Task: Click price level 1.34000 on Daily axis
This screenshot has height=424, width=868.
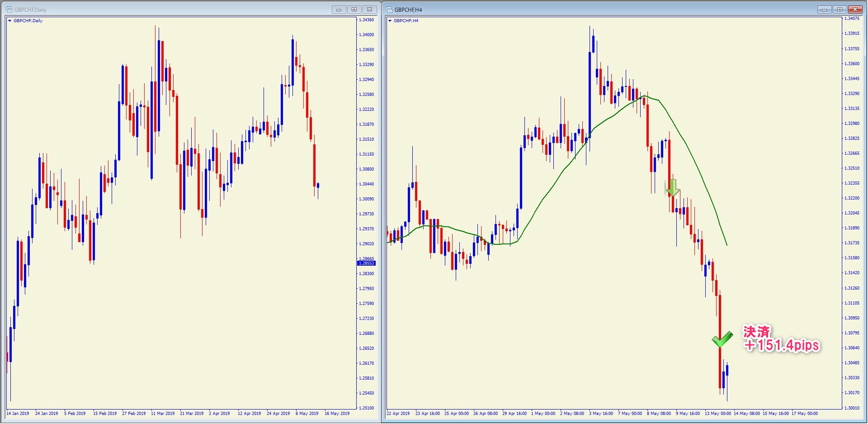Action: [x=367, y=35]
